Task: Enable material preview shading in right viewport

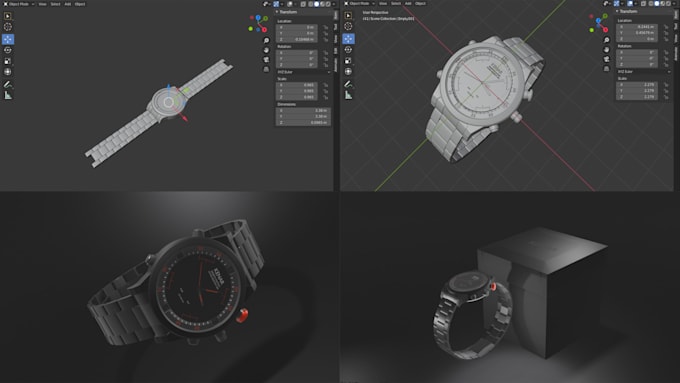Action: click(x=663, y=3)
